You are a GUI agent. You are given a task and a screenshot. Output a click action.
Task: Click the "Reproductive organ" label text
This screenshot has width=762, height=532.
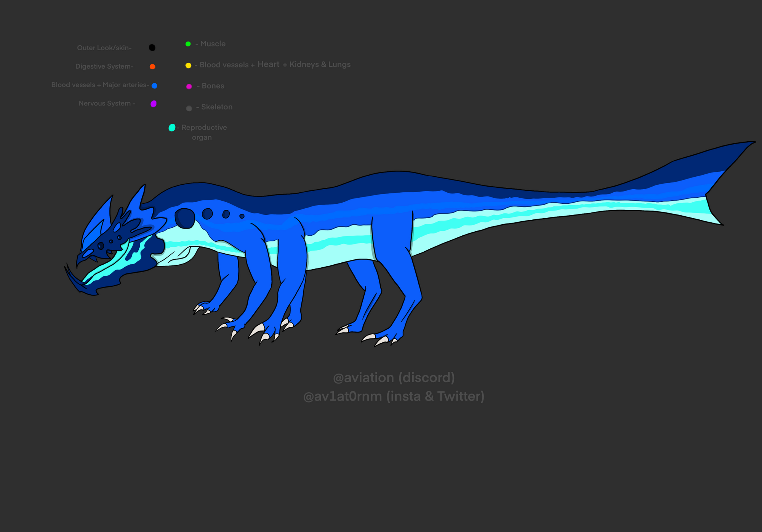tap(203, 132)
